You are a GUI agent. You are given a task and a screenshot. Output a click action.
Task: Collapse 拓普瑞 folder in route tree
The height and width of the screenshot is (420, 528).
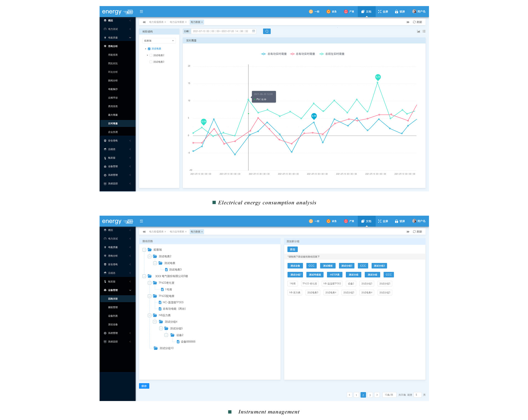point(144,250)
